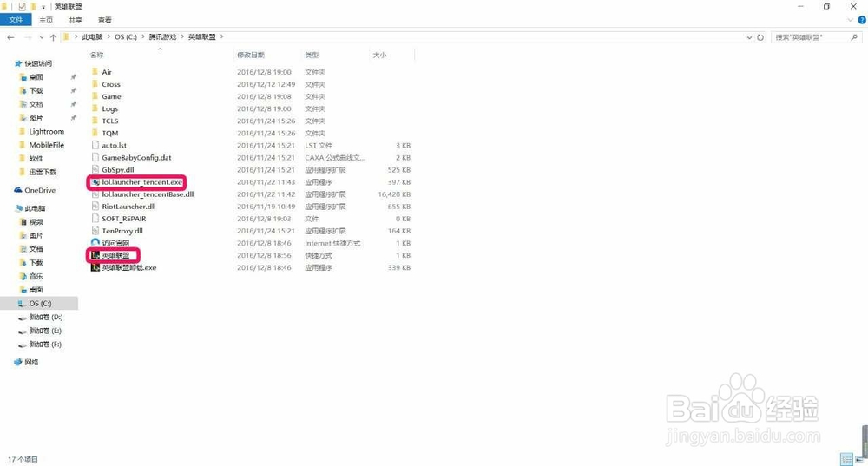Click 腾讯游戏 in the address bar
868x466 pixels.
[x=162, y=37]
